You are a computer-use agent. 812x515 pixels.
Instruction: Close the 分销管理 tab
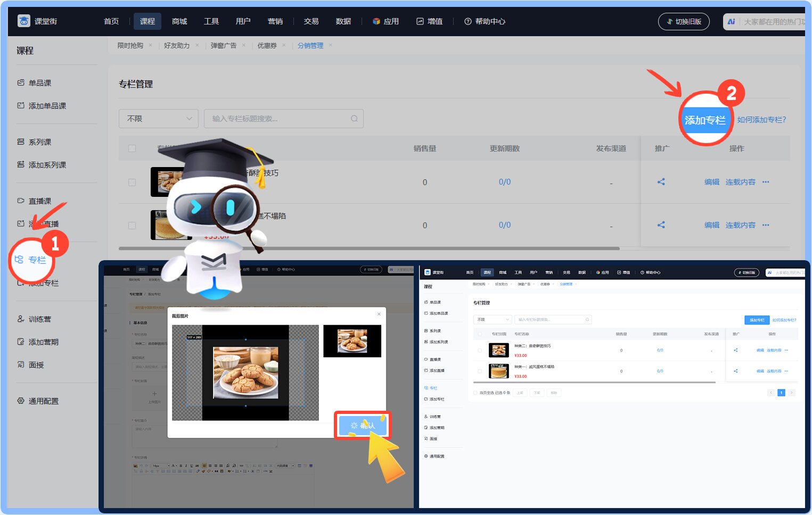click(x=331, y=45)
